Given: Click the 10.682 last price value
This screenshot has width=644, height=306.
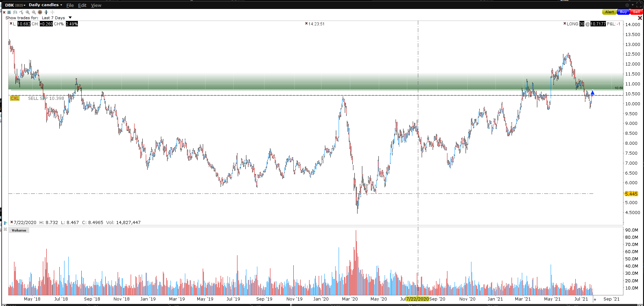Looking at the screenshot, I should pos(24,24).
